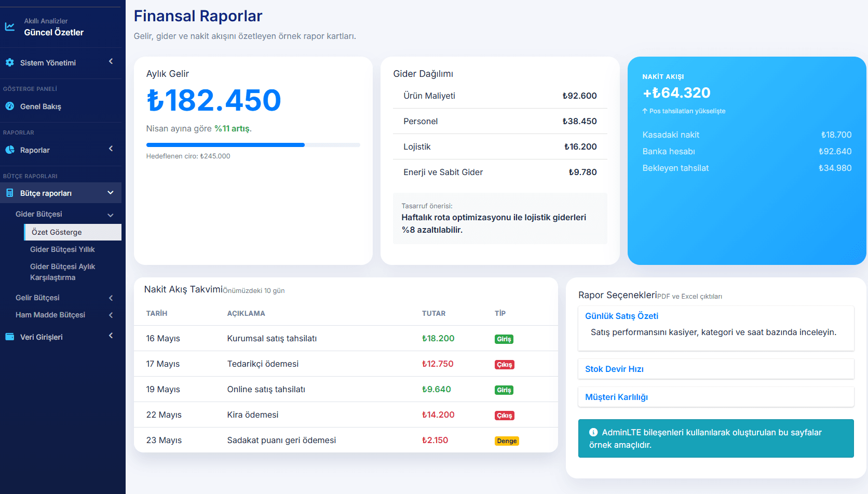
Task: Select Özet Gösterge menu item
Action: tap(73, 232)
